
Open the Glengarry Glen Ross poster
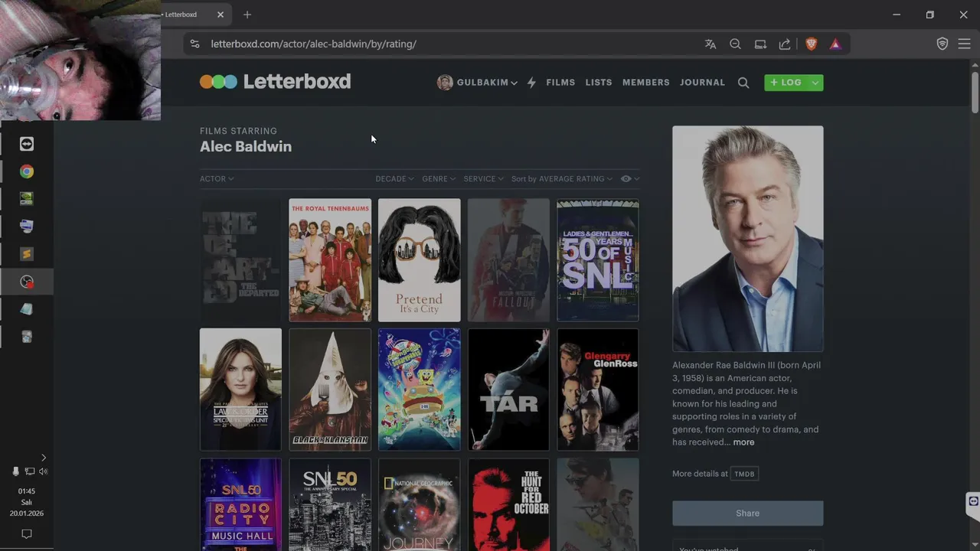(x=598, y=390)
